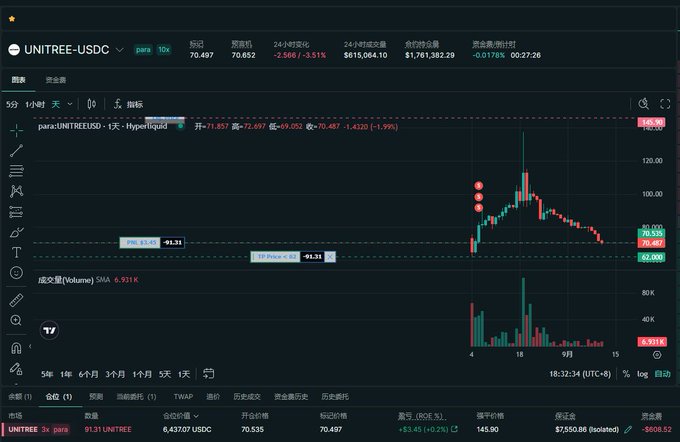Select the crosshair cursor tool

(16, 130)
